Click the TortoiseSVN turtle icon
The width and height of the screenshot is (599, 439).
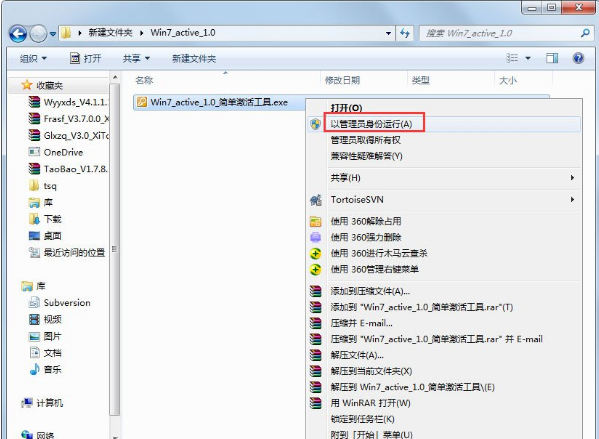click(x=316, y=200)
